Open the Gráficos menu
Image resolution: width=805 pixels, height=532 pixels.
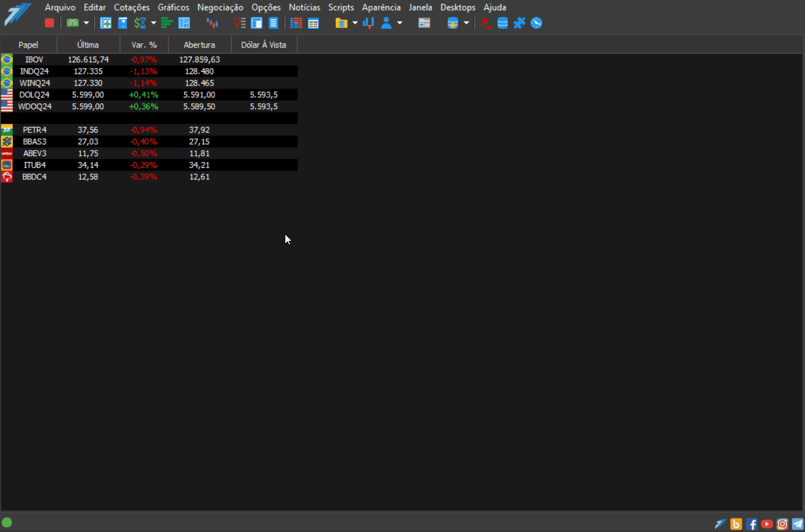[x=173, y=7]
